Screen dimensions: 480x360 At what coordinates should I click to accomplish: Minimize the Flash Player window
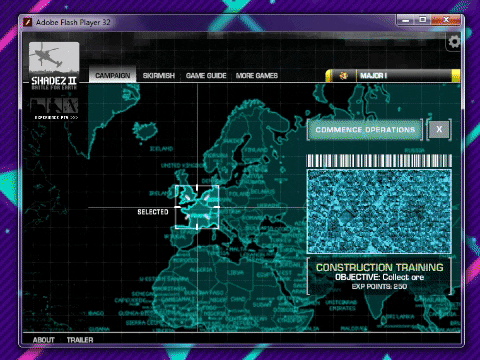point(406,20)
